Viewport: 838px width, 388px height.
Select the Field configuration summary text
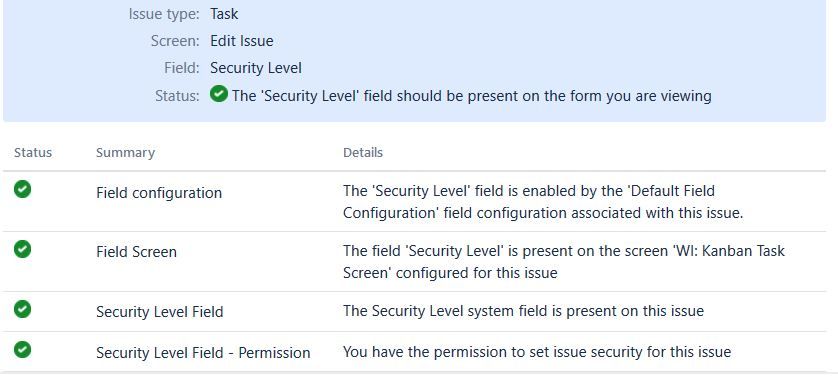(159, 193)
